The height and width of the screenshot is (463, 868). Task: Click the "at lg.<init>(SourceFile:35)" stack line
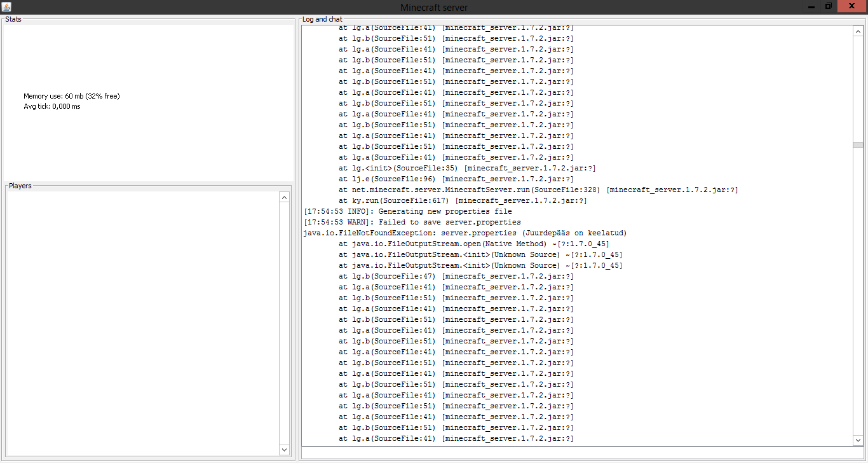[x=467, y=168]
